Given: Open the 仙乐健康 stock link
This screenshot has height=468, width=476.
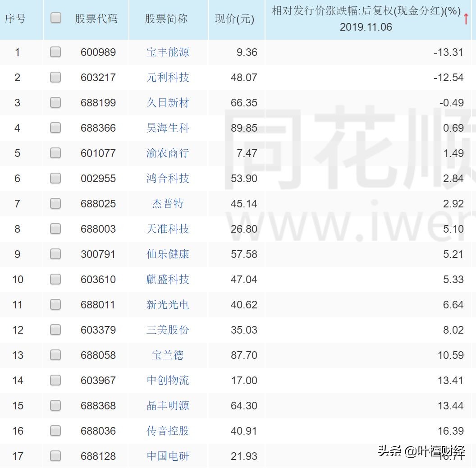Looking at the screenshot, I should pos(167,254).
